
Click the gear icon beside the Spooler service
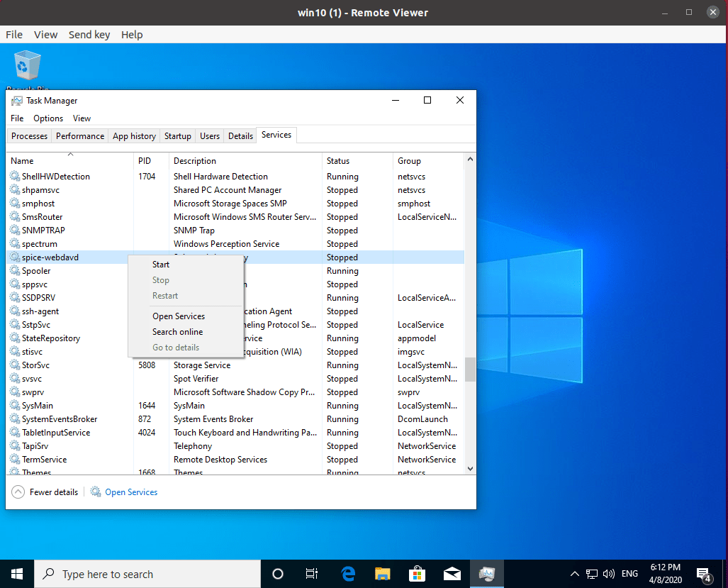[15, 270]
